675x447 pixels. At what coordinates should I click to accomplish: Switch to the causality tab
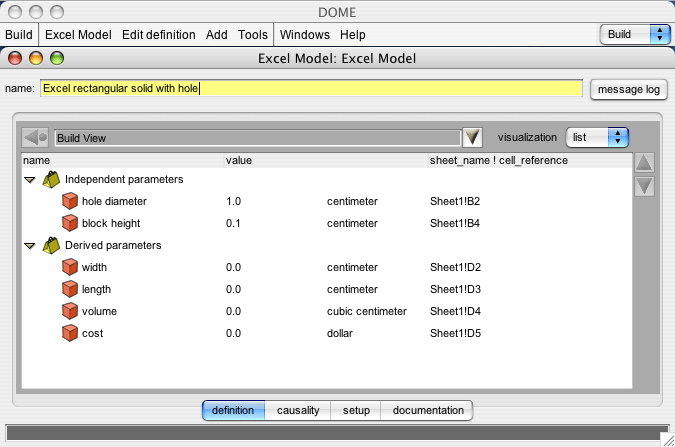298,410
